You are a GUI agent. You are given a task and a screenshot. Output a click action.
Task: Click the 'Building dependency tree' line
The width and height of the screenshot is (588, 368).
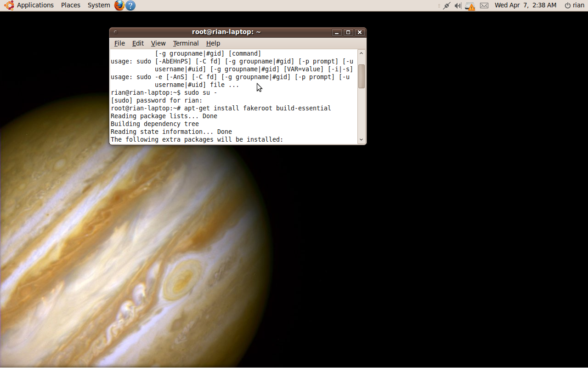click(155, 124)
